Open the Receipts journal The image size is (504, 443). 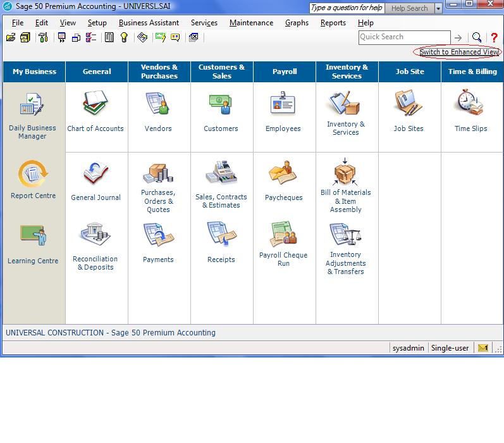click(221, 242)
